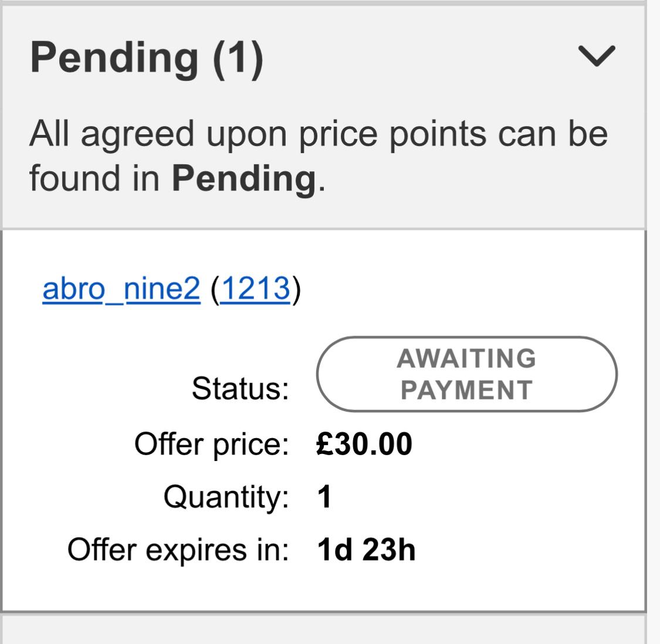Click the Quantity: label

(x=226, y=496)
